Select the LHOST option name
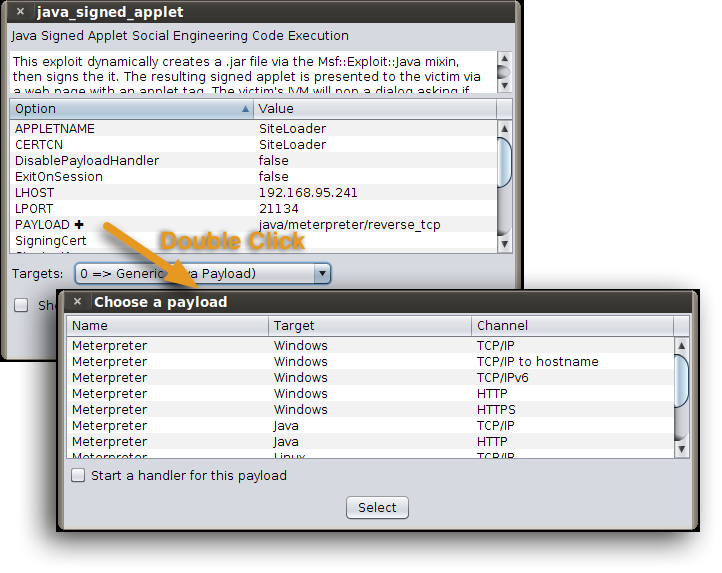The image size is (722, 573). click(x=35, y=193)
